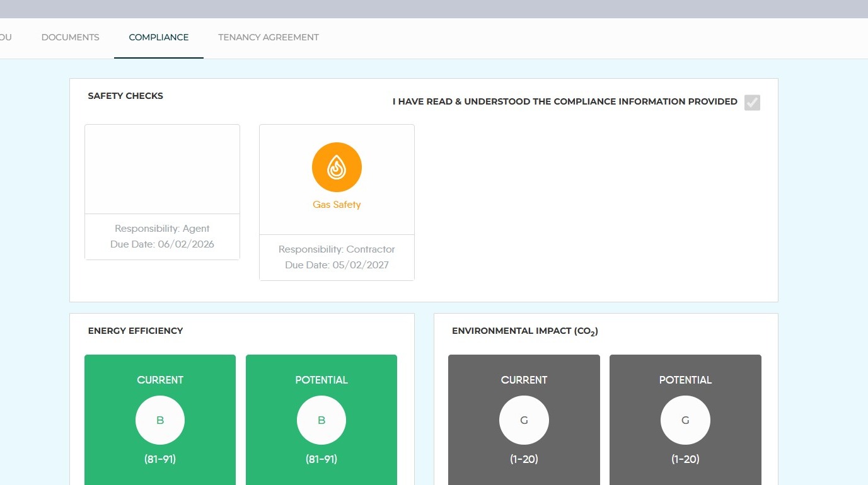The image size is (868, 485).
Task: Click the 'ENVIRONMENTAL IMPACT (CO2)' heading
Action: pos(525,331)
